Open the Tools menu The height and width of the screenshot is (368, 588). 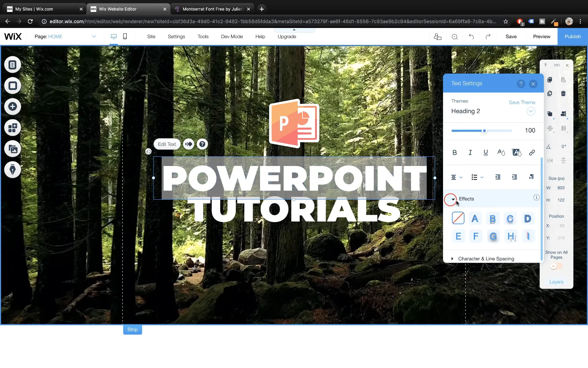(203, 36)
